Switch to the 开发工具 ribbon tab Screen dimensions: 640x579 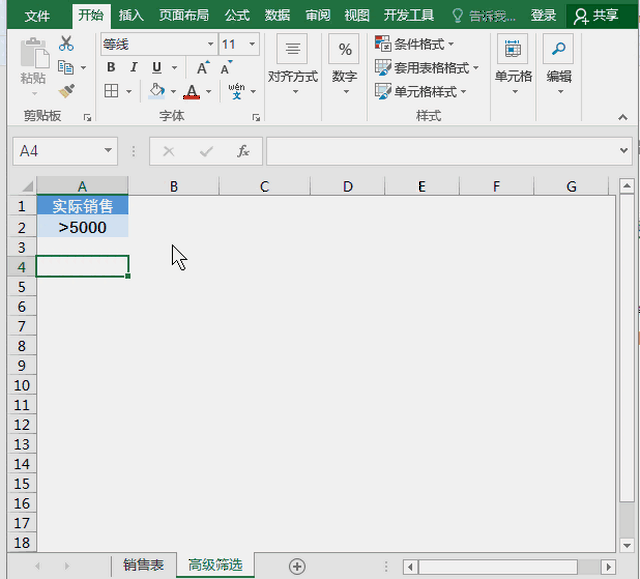pos(409,16)
